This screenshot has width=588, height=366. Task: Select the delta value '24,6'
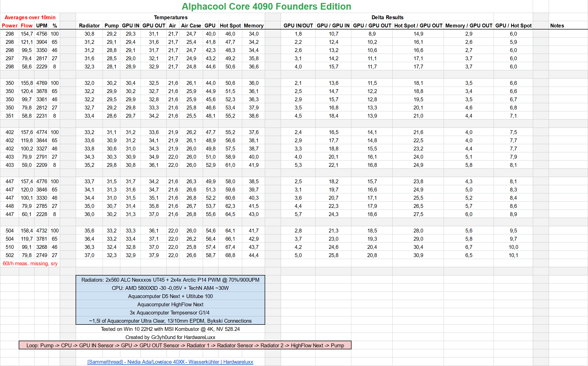[x=333, y=247]
